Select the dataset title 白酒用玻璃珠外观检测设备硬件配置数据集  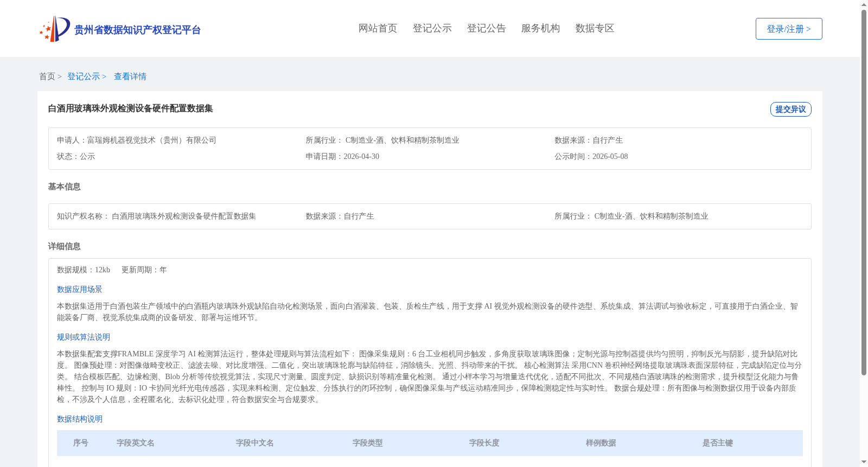130,108
